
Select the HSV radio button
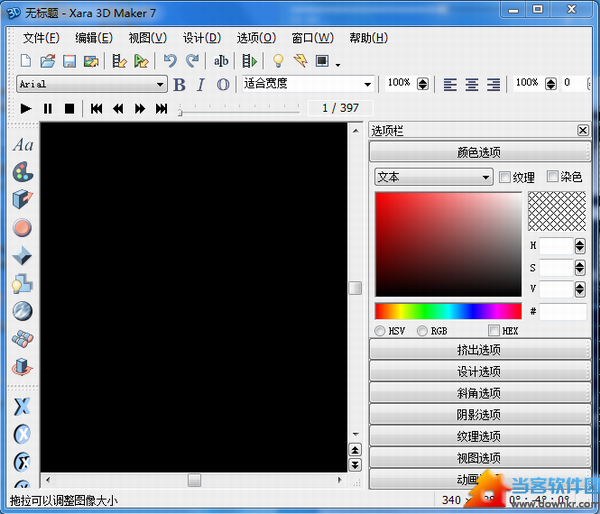(x=381, y=330)
